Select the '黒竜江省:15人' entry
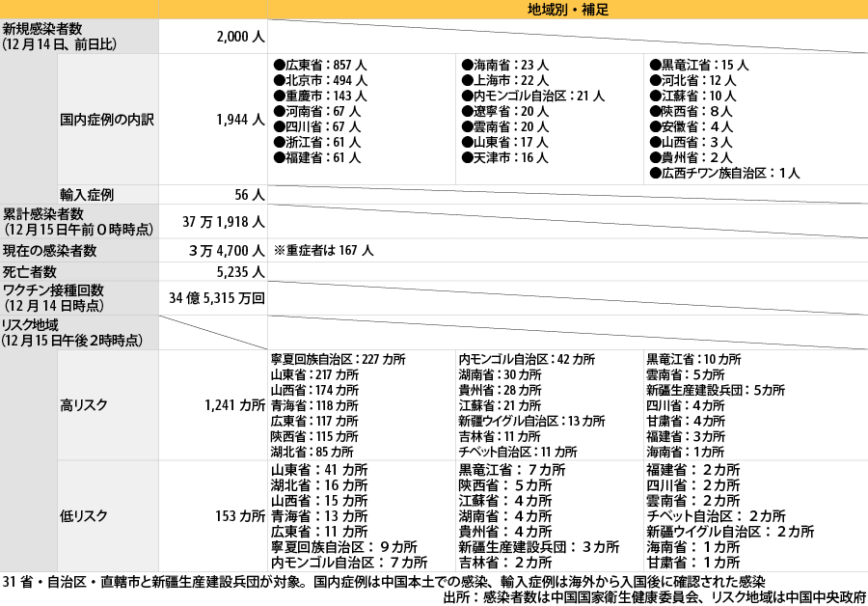This screenshot has width=868, height=606. tap(698, 66)
